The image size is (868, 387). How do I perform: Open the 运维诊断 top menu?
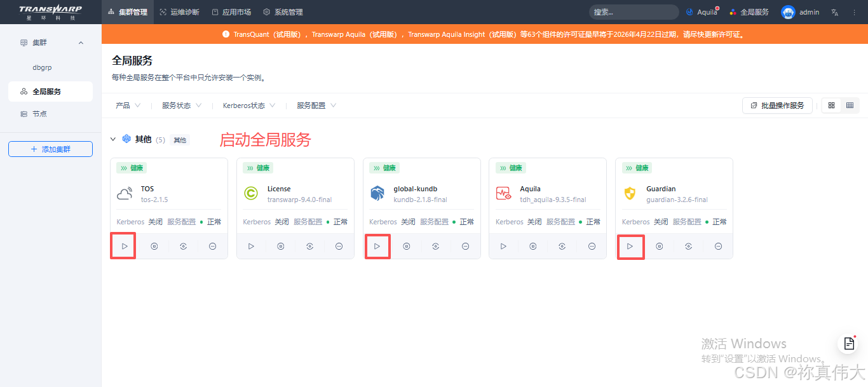(x=180, y=12)
